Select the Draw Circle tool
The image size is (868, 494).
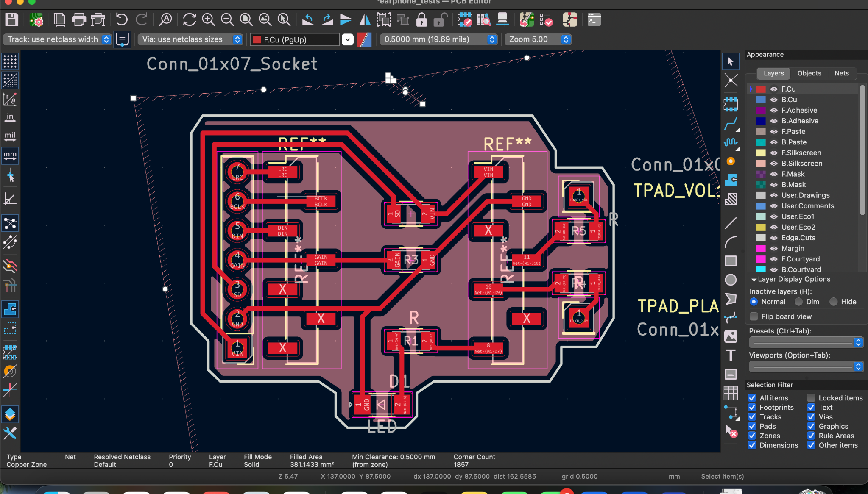coord(731,280)
